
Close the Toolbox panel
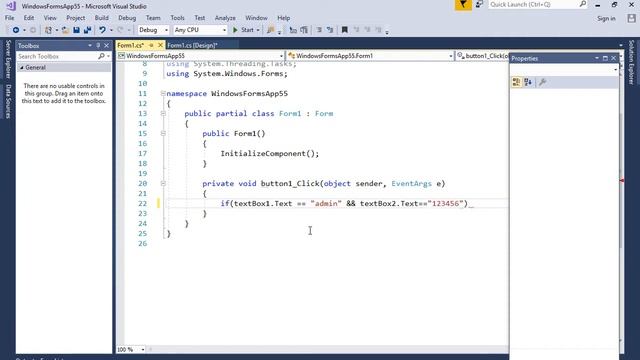pos(107,46)
